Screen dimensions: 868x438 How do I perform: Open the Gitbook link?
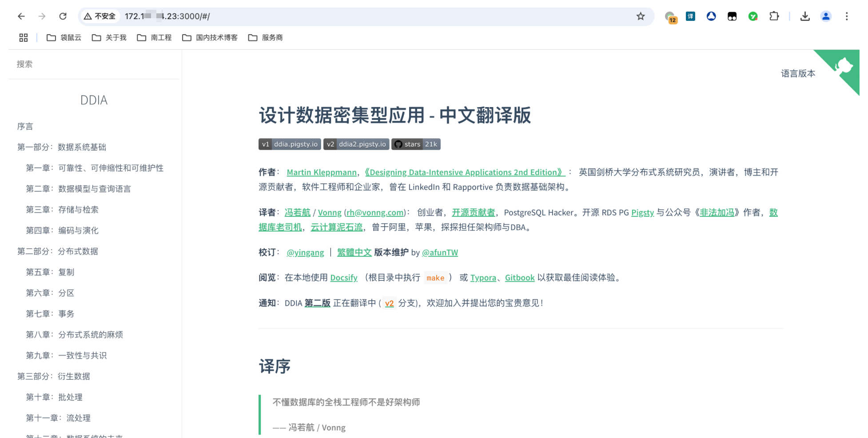520,278
